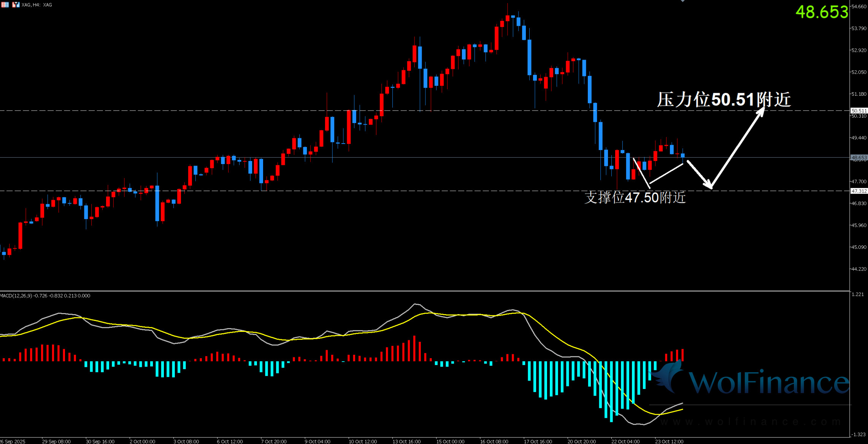Select the 47.312 price tag on axis
The width and height of the screenshot is (868, 444).
[x=858, y=191]
